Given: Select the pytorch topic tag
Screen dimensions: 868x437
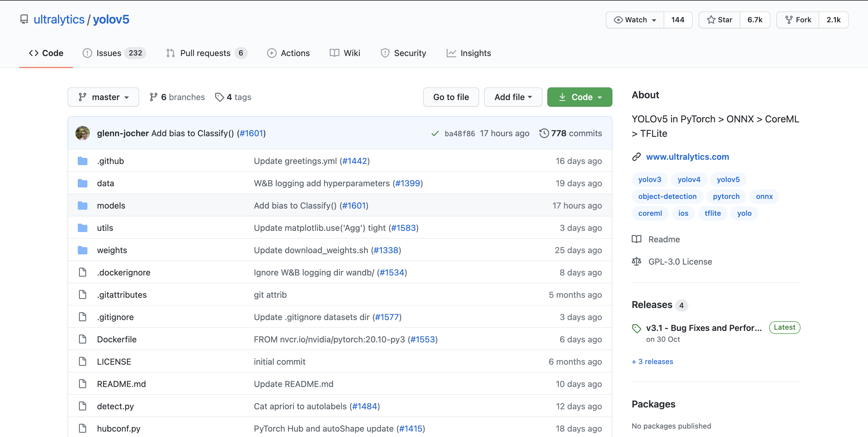Looking at the screenshot, I should [x=726, y=196].
